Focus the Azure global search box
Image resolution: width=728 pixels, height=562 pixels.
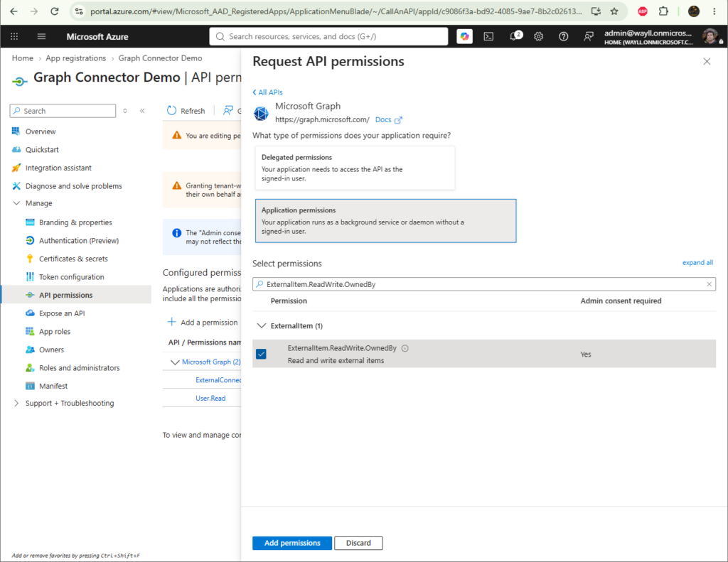click(328, 36)
